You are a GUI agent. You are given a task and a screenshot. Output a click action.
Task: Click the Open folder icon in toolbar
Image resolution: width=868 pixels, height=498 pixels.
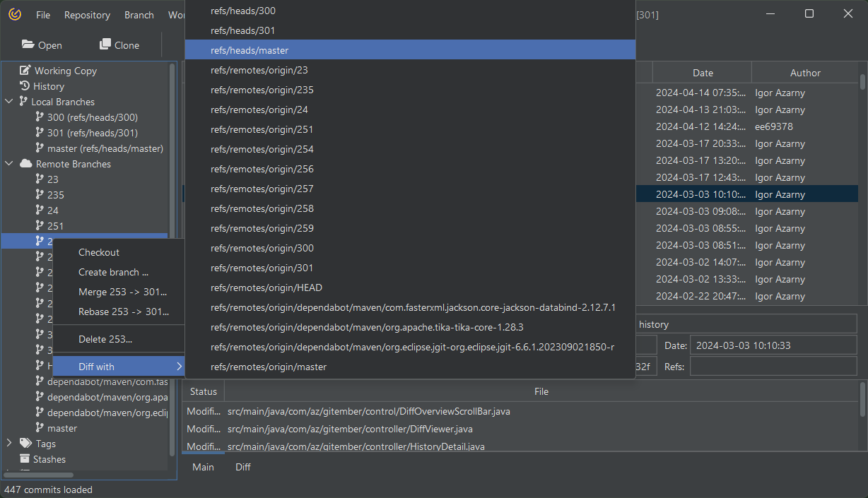(28, 45)
